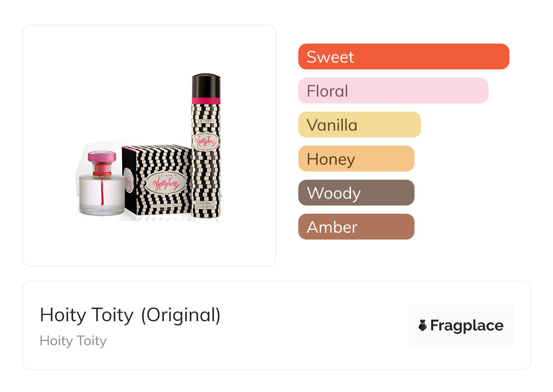Image resolution: width=553 pixels, height=392 pixels.
Task: Click the Hoity Toity label on spray can
Action: point(206,141)
